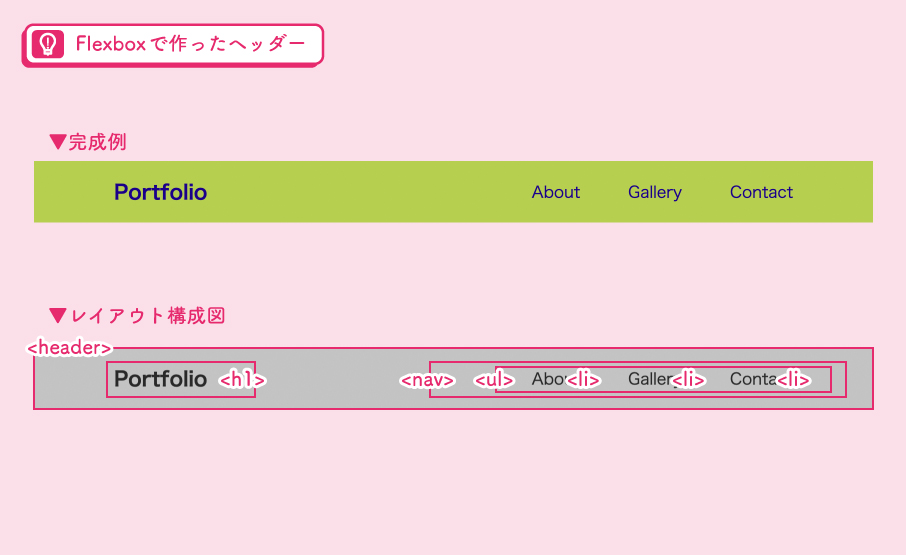Click Contact text in the gray layout diagram
The width and height of the screenshot is (906, 555).
click(751, 379)
